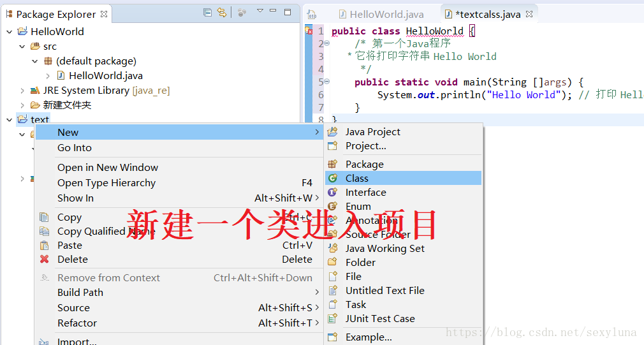Click the green Class icon
The width and height of the screenshot is (644, 345).
[333, 178]
